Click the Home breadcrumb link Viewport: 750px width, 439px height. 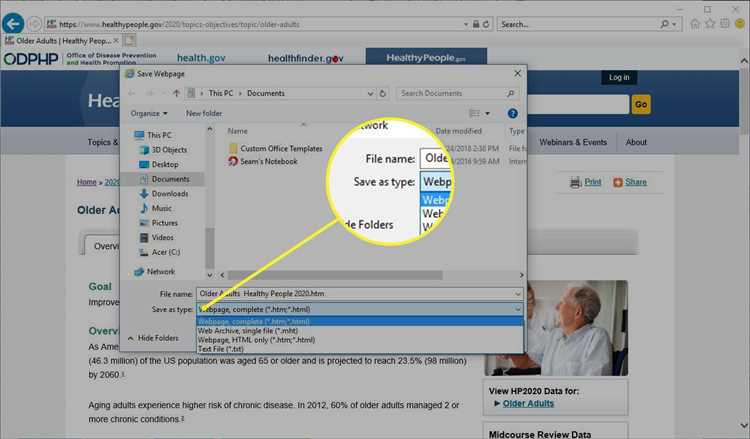tap(87, 182)
